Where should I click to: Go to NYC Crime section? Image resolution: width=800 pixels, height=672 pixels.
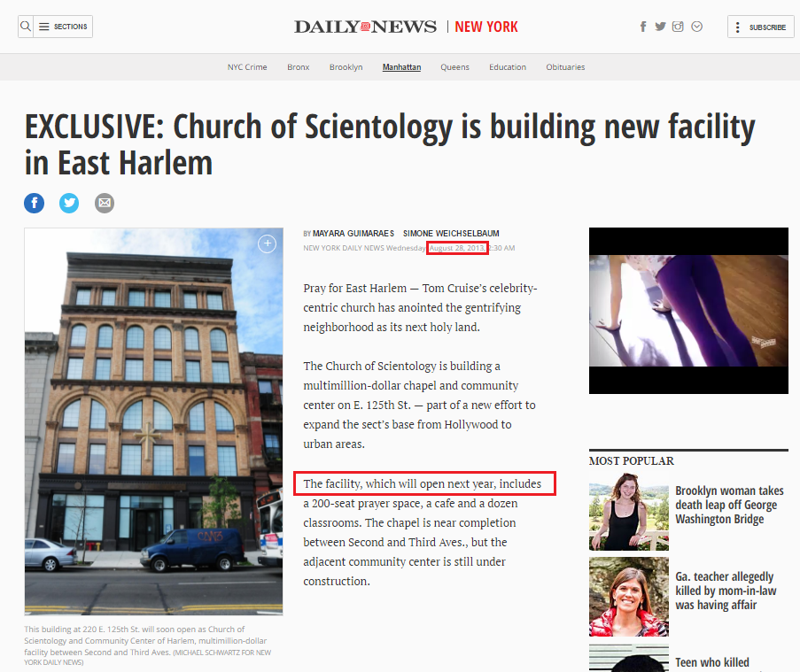(x=247, y=67)
